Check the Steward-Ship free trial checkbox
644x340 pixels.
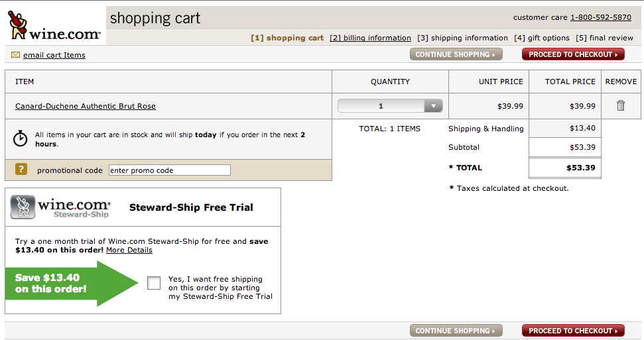(154, 283)
